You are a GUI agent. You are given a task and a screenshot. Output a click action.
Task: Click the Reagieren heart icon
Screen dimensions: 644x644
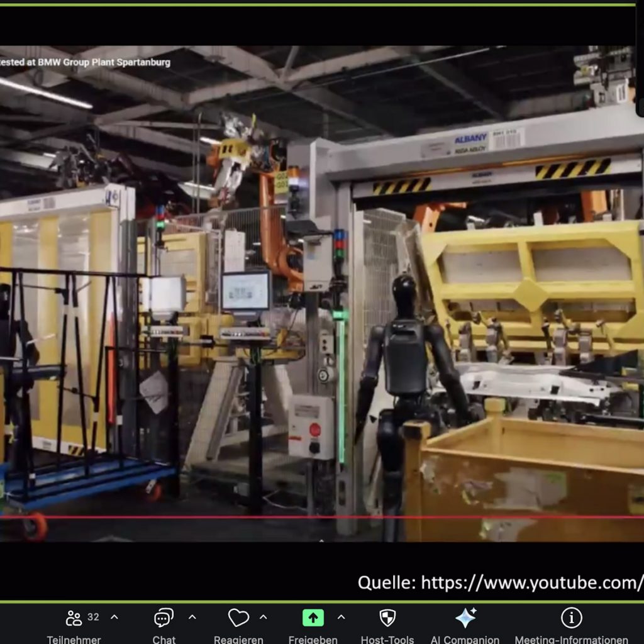238,618
